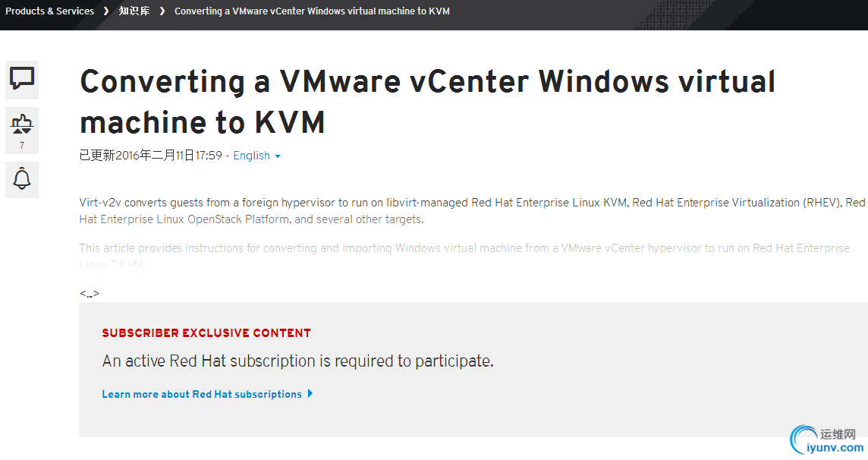Click the current article breadcrumb title
Image resolution: width=868 pixels, height=460 pixels.
(312, 11)
